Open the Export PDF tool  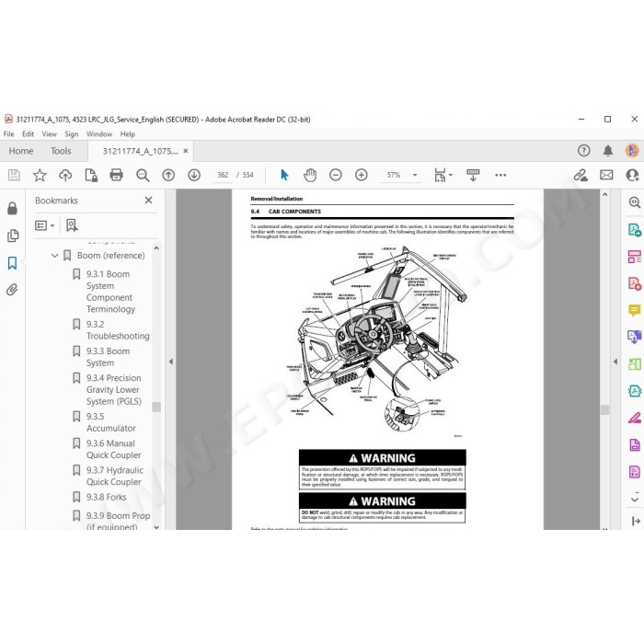[x=635, y=230]
